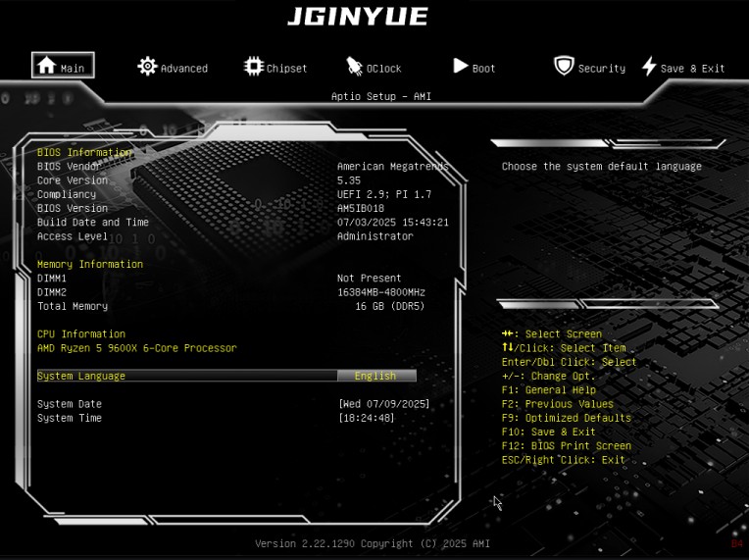Viewport: 749px width, 560px height.
Task: Click the DIMM1 label
Action: [x=52, y=279]
